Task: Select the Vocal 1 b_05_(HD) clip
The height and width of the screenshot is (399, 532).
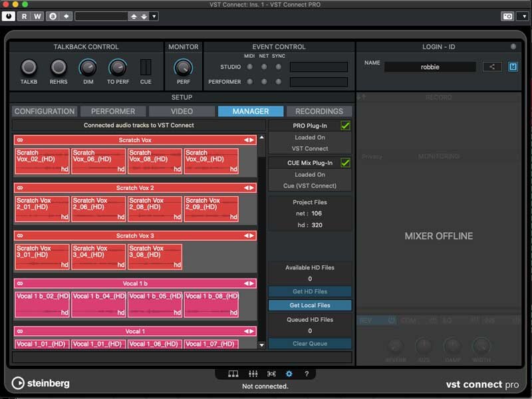Action: [x=155, y=305]
